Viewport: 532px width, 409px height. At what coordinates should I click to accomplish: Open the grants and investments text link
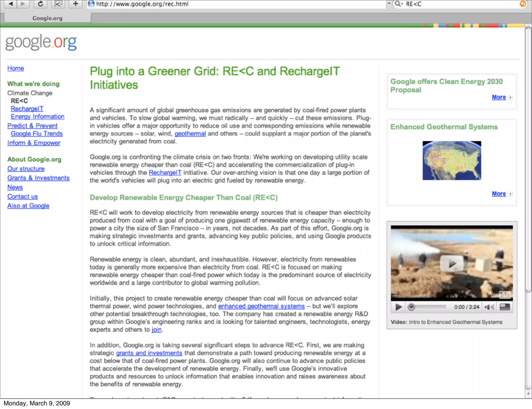(x=149, y=353)
